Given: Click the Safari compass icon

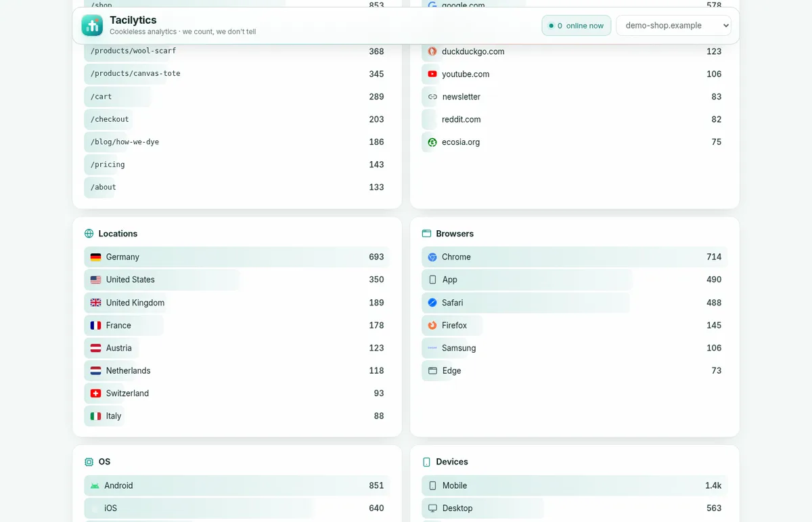Looking at the screenshot, I should point(432,303).
